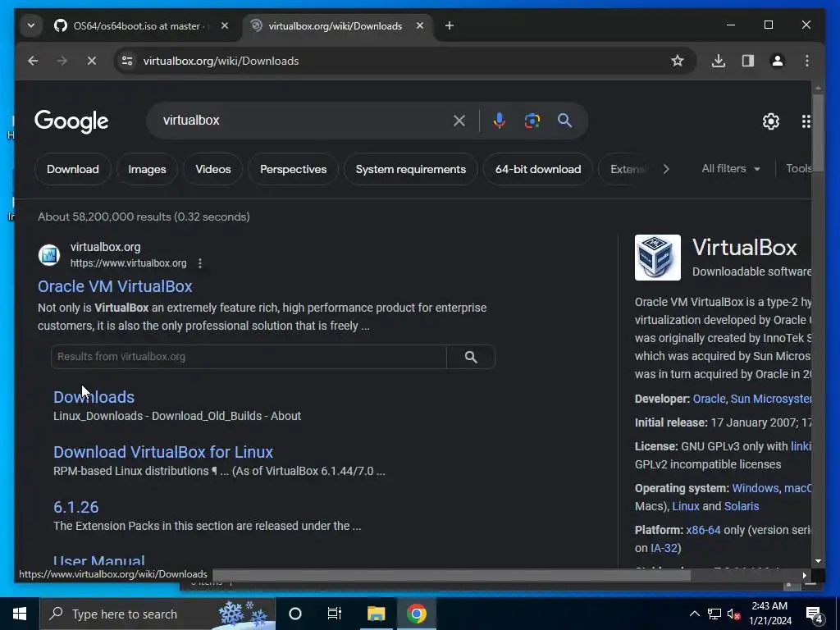Viewport: 840px width, 630px height.
Task: Bookmark this page with the star icon
Action: coord(677,61)
